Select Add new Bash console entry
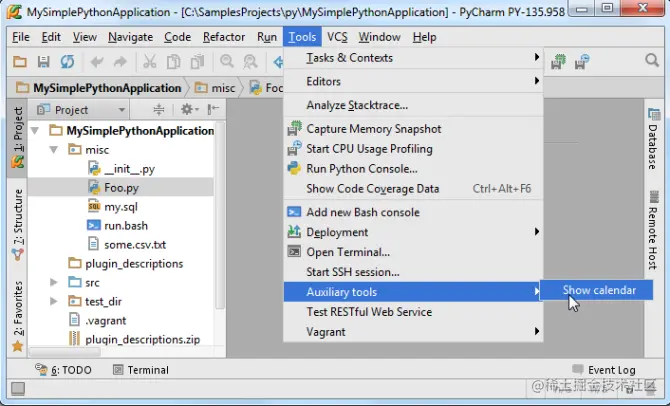The width and height of the screenshot is (670, 406). tap(413, 212)
